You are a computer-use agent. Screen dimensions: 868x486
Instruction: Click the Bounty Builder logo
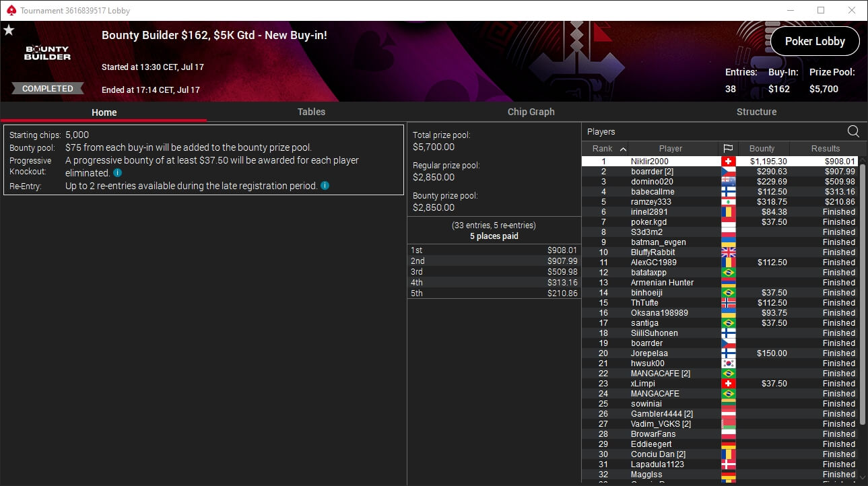(x=48, y=53)
